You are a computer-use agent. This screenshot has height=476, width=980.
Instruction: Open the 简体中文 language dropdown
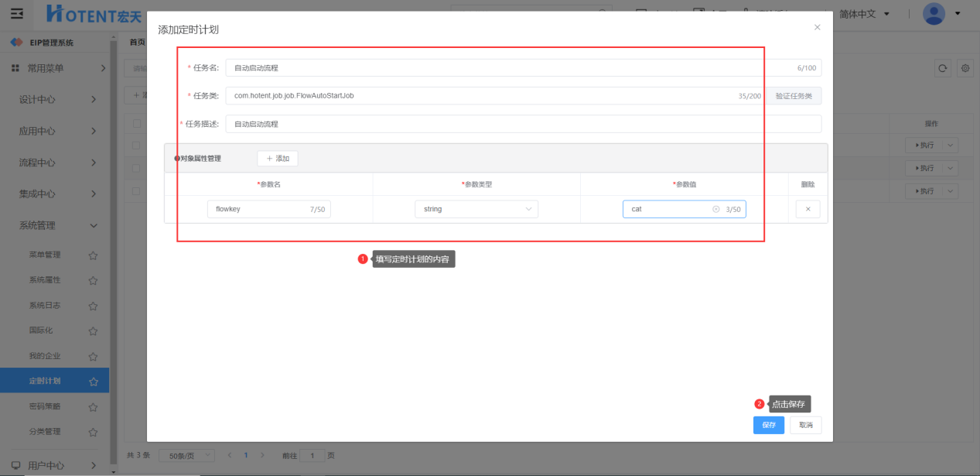point(865,13)
